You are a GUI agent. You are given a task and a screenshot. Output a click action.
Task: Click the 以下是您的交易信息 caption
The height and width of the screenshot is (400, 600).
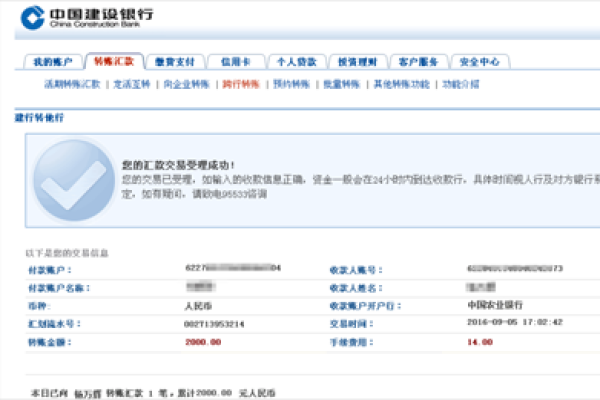click(67, 253)
